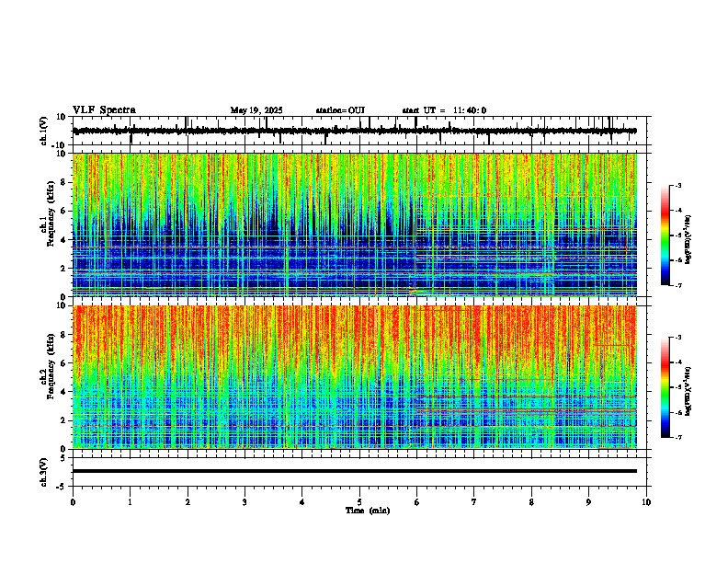Click the time axis tick label '6'
The image size is (728, 563).
(417, 502)
